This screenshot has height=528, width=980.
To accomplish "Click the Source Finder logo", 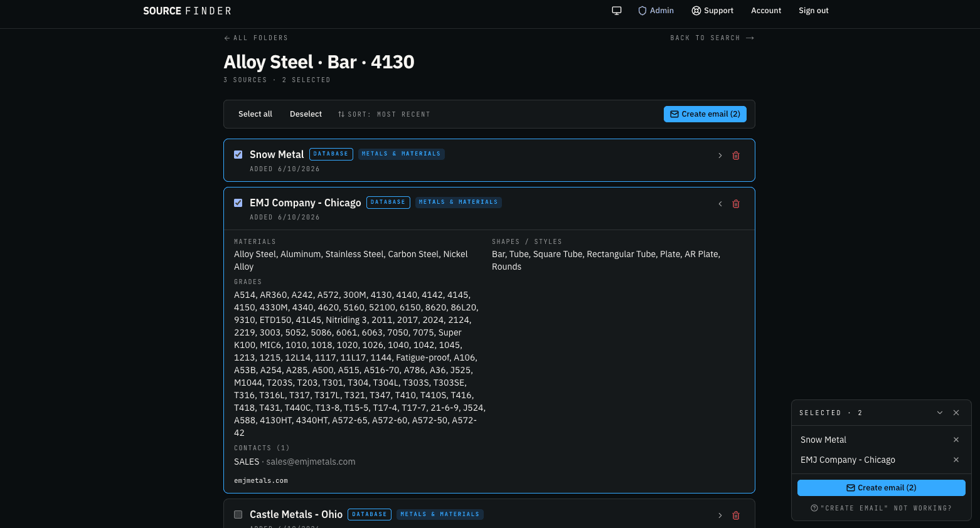I will pos(187,11).
